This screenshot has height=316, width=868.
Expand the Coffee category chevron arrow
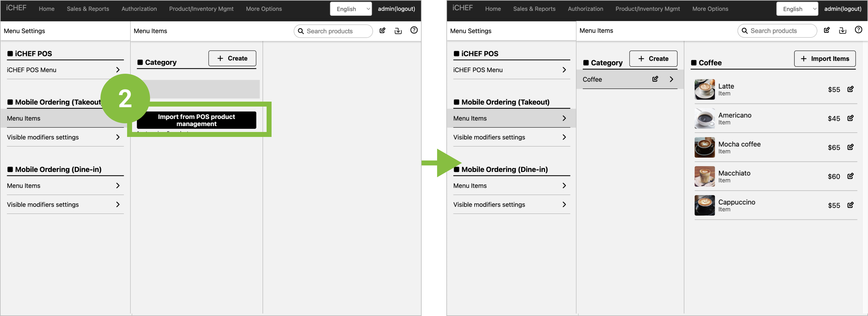tap(671, 79)
